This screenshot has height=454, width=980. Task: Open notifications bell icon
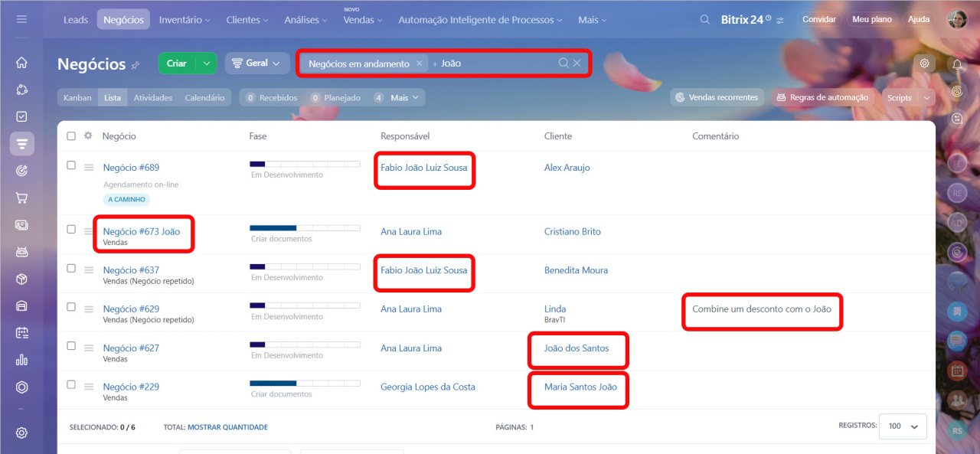click(957, 64)
